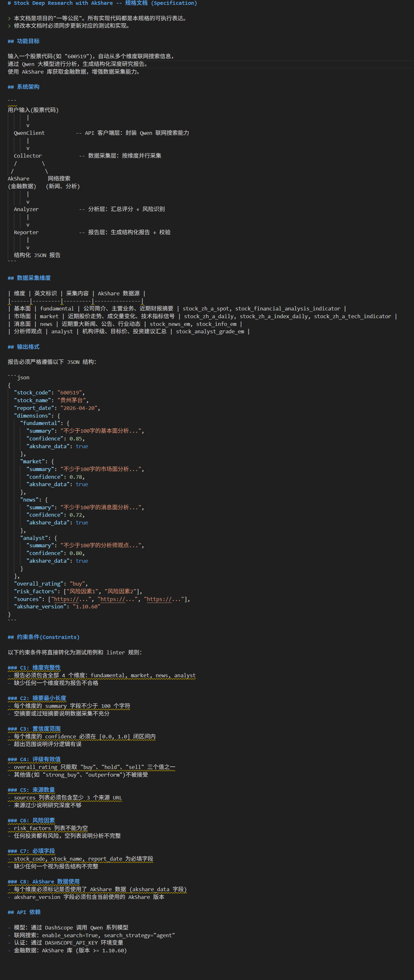The width and height of the screenshot is (414, 980).
Task: Select the '### C1: 维度完整性' subheading
Action: [34, 667]
